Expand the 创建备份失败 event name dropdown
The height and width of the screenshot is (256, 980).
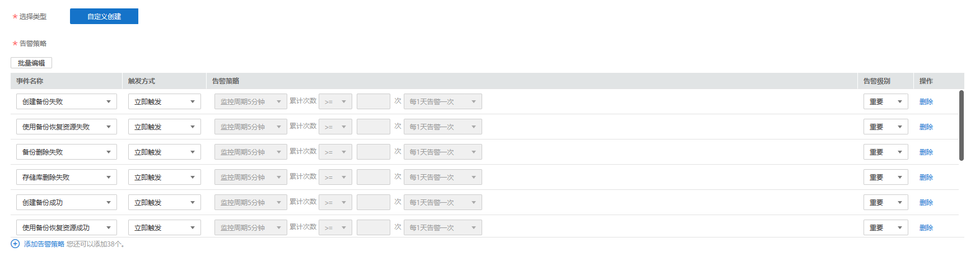[66, 101]
